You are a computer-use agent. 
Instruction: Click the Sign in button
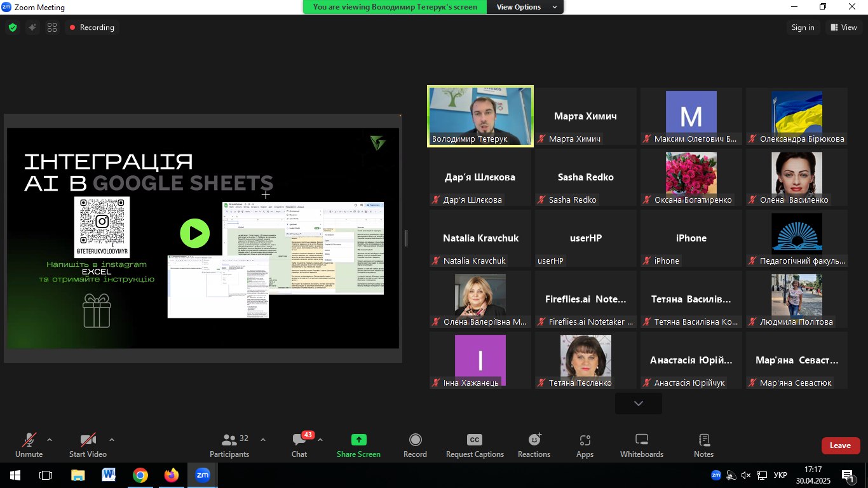tap(803, 27)
